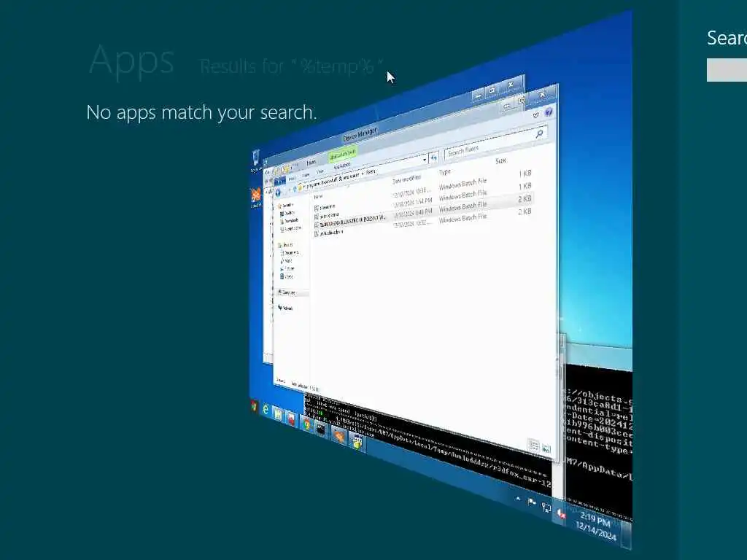Image resolution: width=747 pixels, height=560 pixels.
Task: Sort the file list by the Size column
Action: point(500,161)
